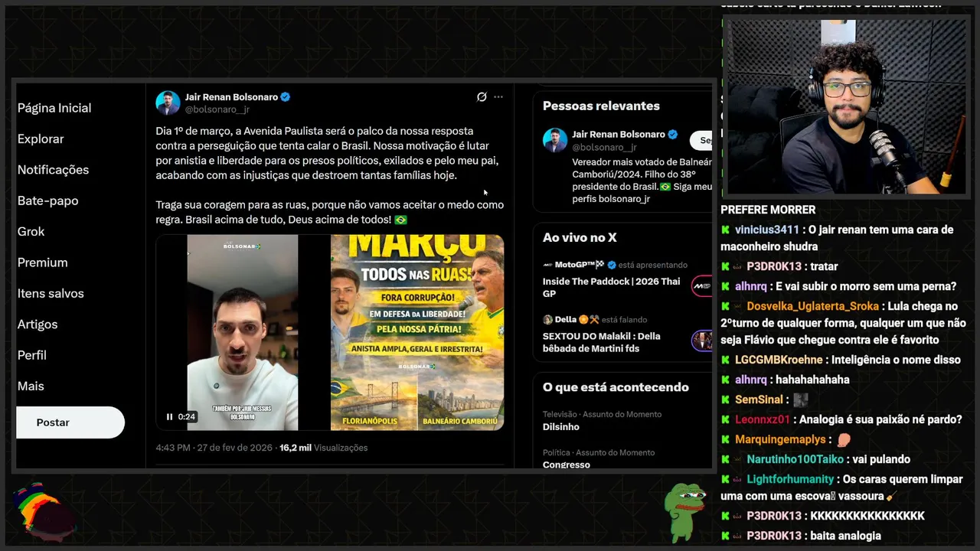Open Notificações in sidebar
Image resolution: width=980 pixels, height=551 pixels.
tap(53, 170)
